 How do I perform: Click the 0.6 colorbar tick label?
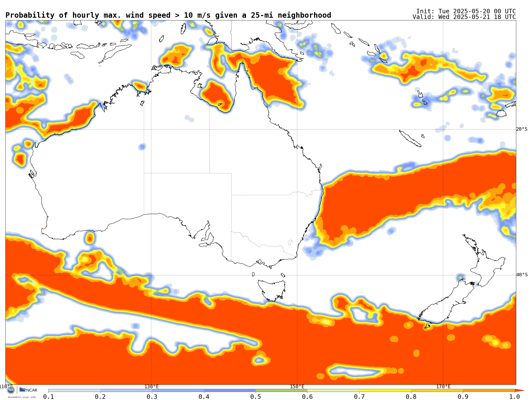point(307,397)
